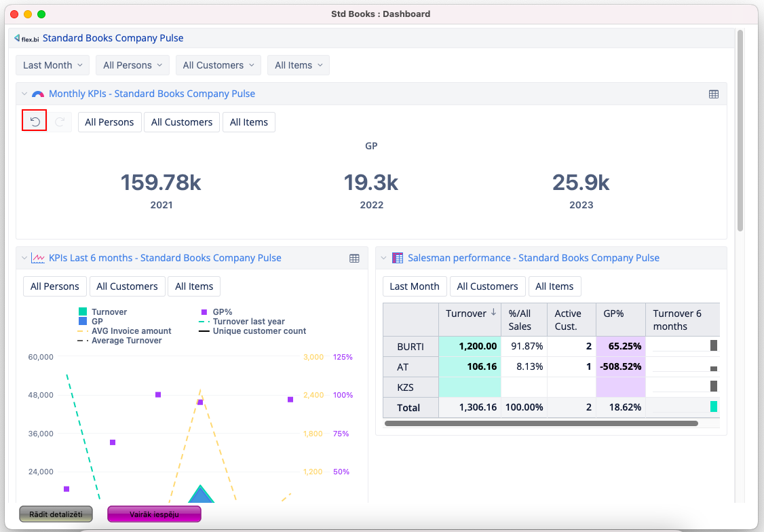Toggle AVG Invoice amount legend entry
Screen dimensions: 764x532
(x=130, y=331)
